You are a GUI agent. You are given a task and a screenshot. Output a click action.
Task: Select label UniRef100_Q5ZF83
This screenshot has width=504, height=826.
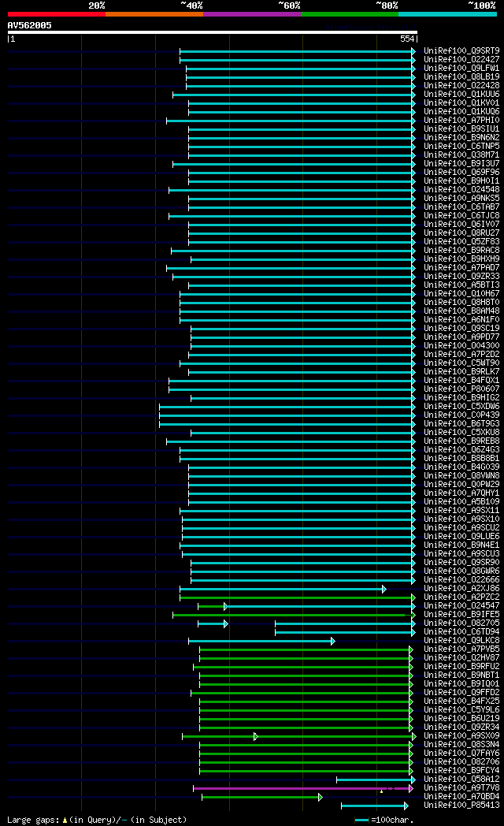pos(461,242)
